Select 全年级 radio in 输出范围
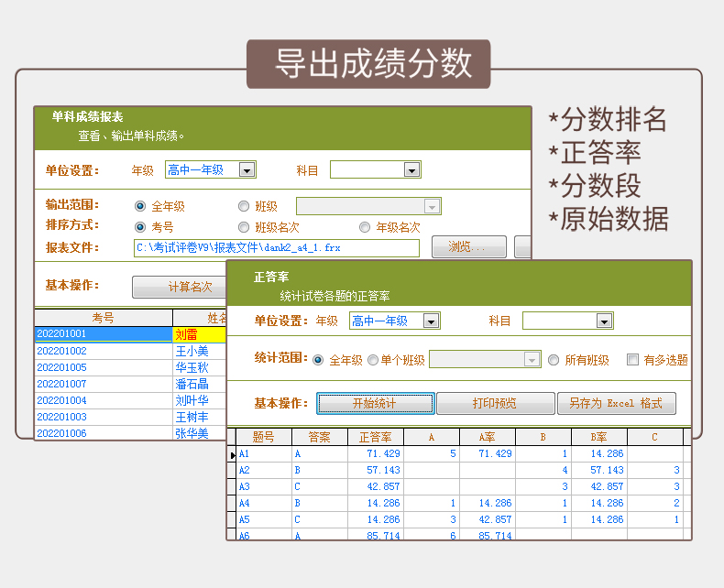Viewport: 724px width, 588px height. point(140,206)
